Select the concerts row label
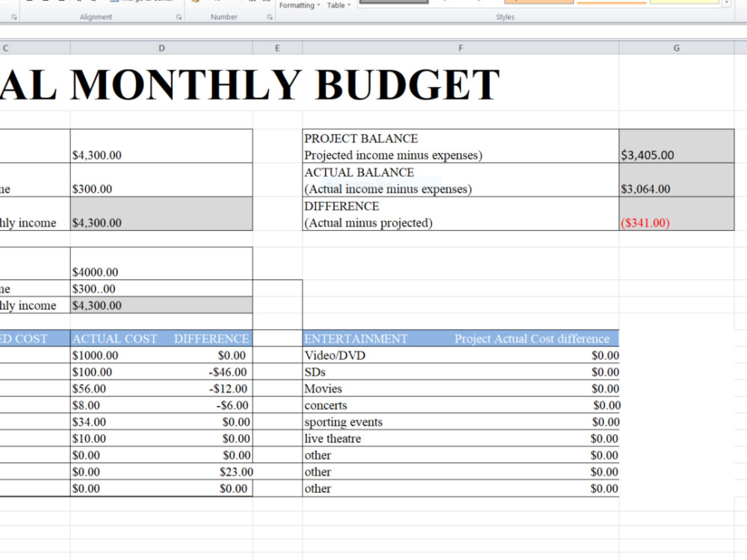747x560 pixels. 326,405
